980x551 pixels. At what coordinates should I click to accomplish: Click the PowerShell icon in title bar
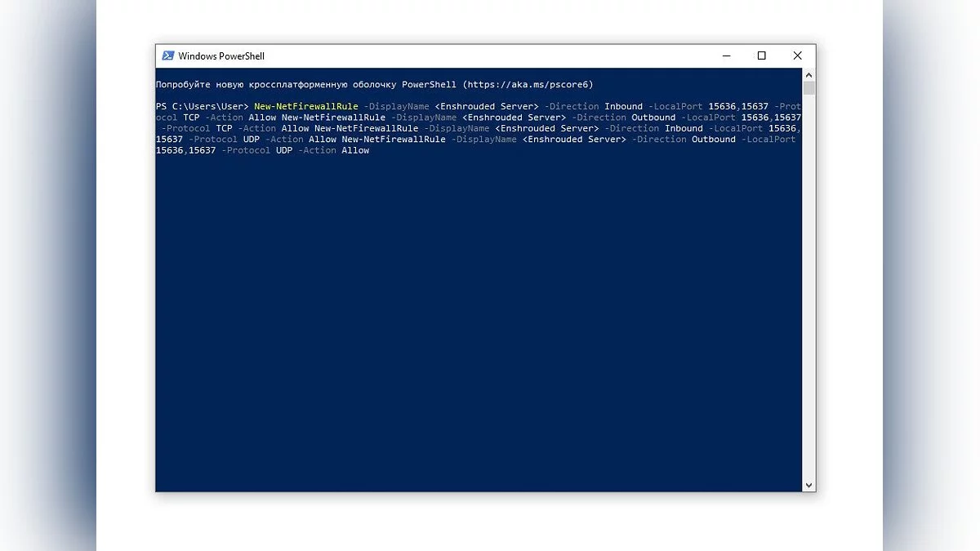pyautogui.click(x=167, y=56)
